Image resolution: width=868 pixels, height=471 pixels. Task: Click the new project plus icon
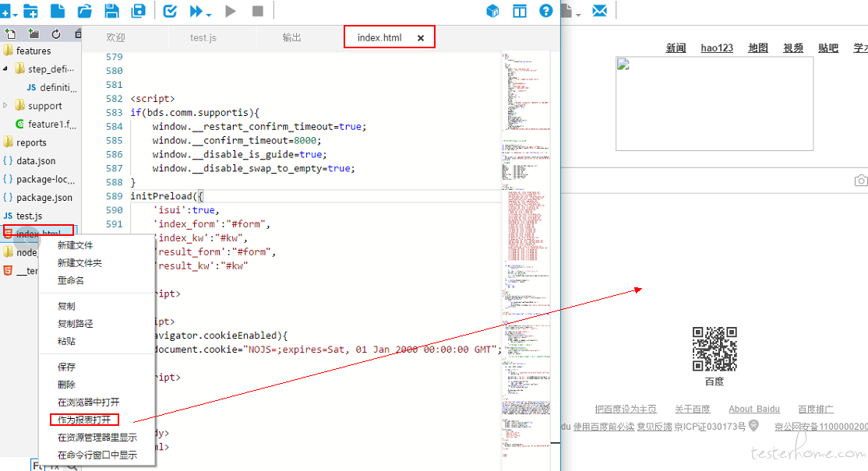pyautogui.click(x=5, y=10)
